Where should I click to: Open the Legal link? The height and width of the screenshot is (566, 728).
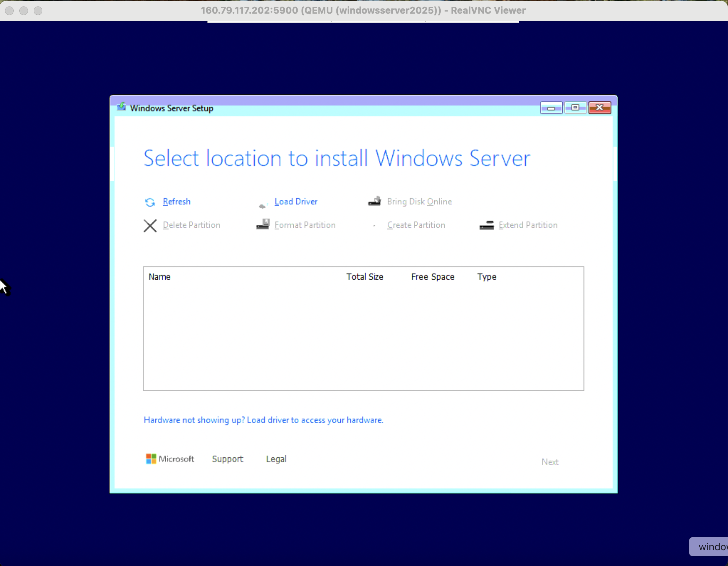(x=276, y=459)
